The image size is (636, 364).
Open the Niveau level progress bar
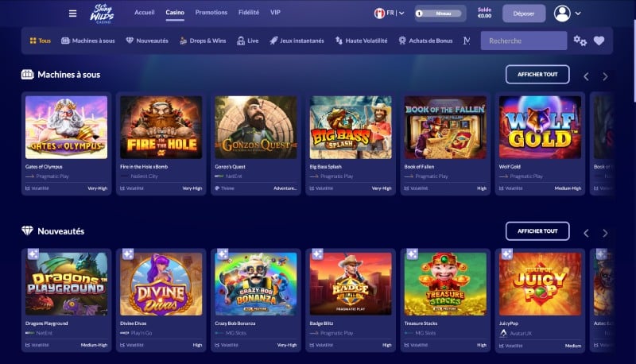[440, 14]
